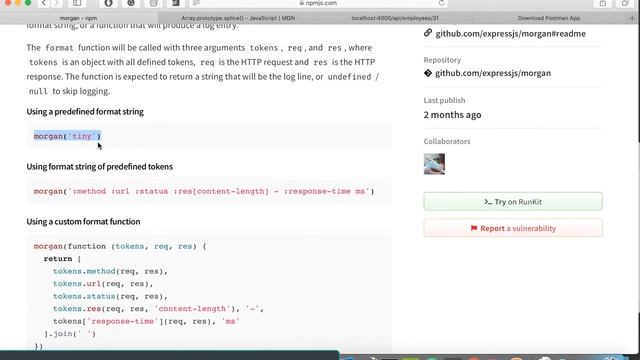Viewport: 640px width, 360px height.
Task: Click the flag icon on Report a vulnerability
Action: 473,228
